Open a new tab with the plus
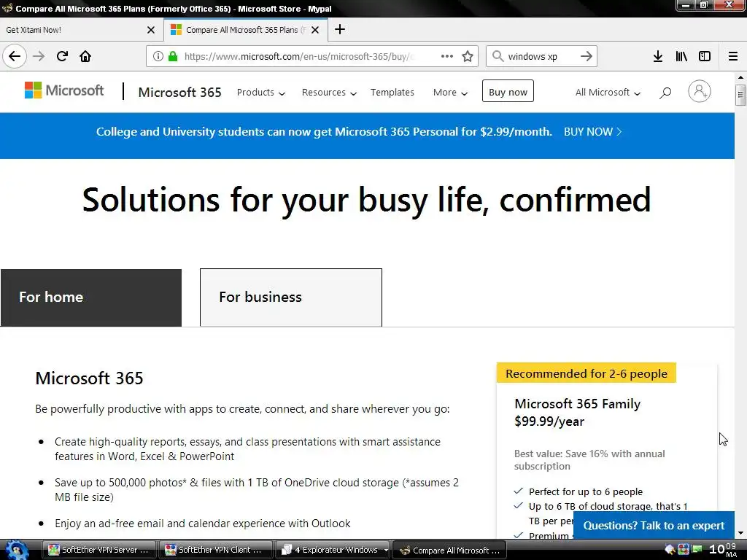The image size is (747, 560). click(340, 29)
